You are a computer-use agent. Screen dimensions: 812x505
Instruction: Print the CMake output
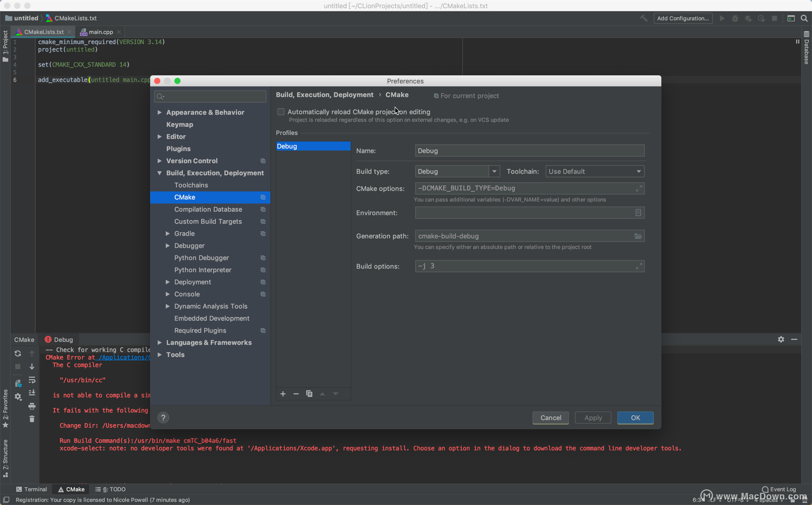pyautogui.click(x=32, y=406)
